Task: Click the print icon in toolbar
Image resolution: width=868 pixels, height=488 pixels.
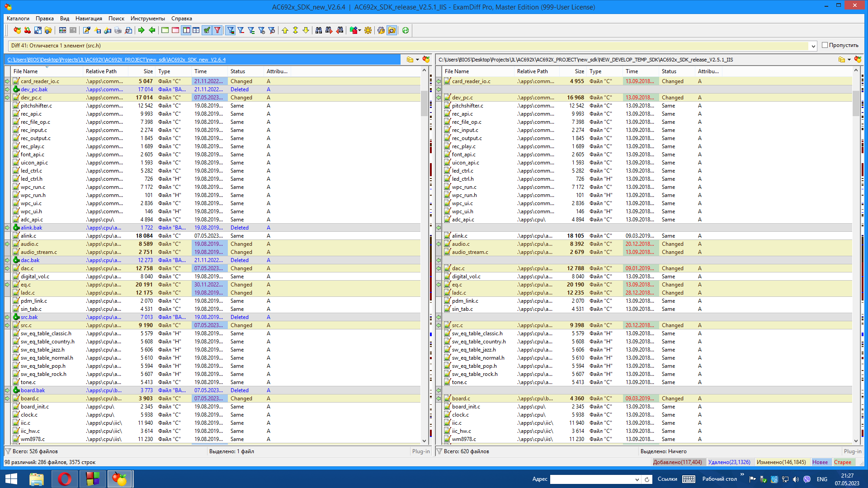Action: tap(118, 30)
